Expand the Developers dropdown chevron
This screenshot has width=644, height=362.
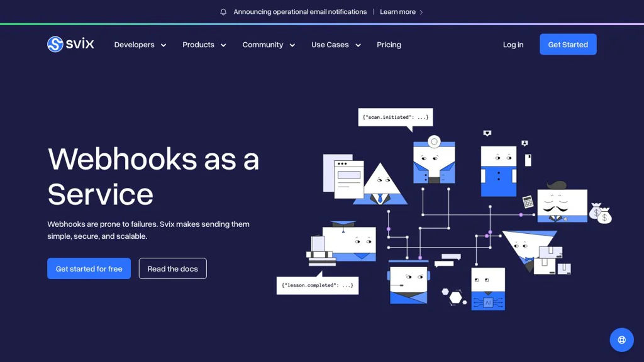click(x=164, y=45)
